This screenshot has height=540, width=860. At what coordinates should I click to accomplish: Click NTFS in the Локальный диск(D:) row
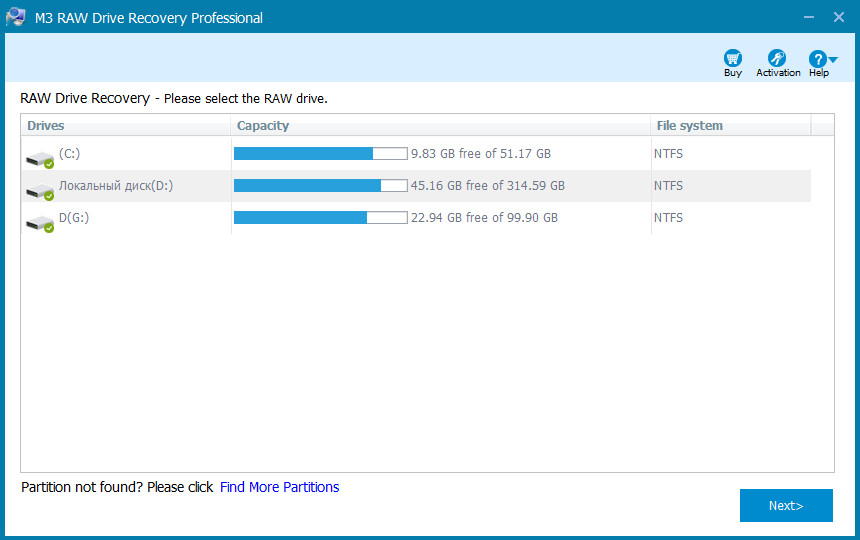click(x=668, y=186)
